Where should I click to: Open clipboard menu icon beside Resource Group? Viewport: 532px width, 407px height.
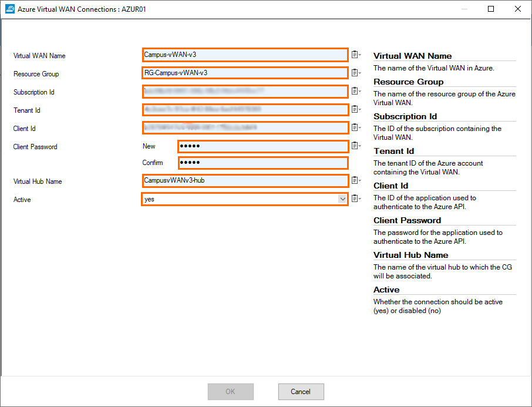[356, 73]
